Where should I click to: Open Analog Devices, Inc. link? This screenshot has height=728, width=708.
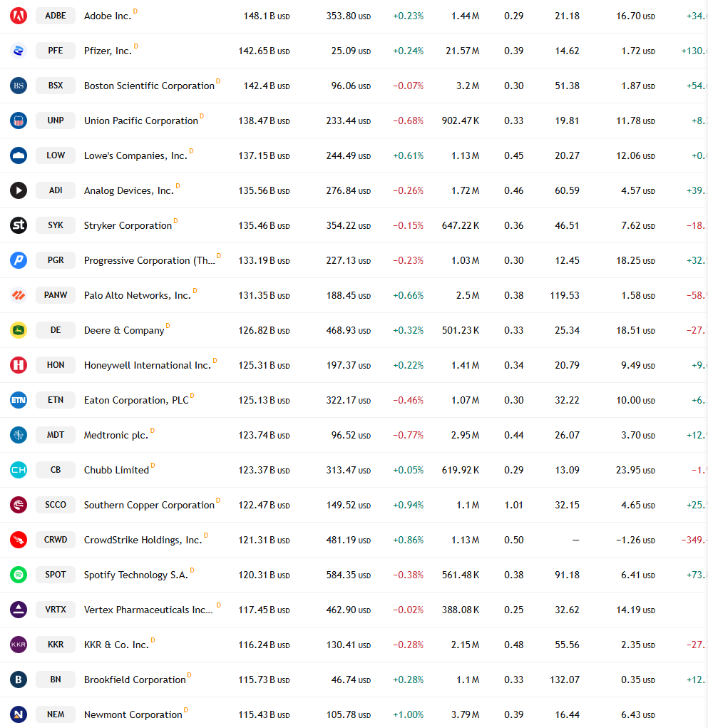tap(128, 191)
